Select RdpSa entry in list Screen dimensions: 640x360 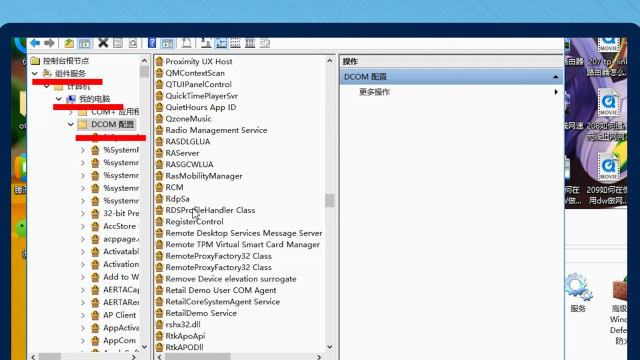pos(178,199)
